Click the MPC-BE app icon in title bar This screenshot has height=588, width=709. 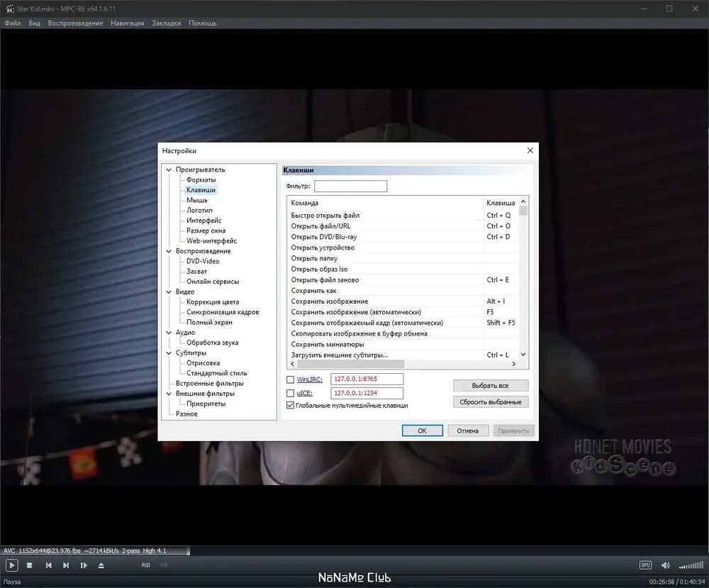[x=9, y=9]
